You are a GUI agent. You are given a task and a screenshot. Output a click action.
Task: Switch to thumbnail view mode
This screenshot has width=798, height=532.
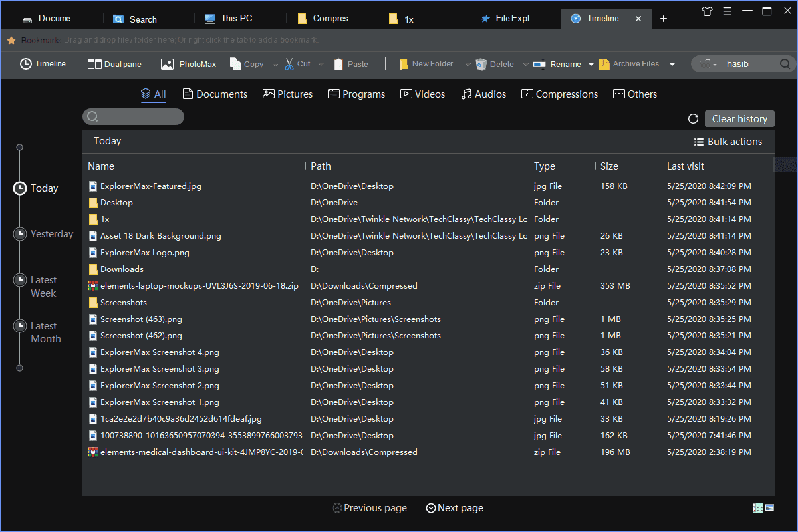click(770, 508)
